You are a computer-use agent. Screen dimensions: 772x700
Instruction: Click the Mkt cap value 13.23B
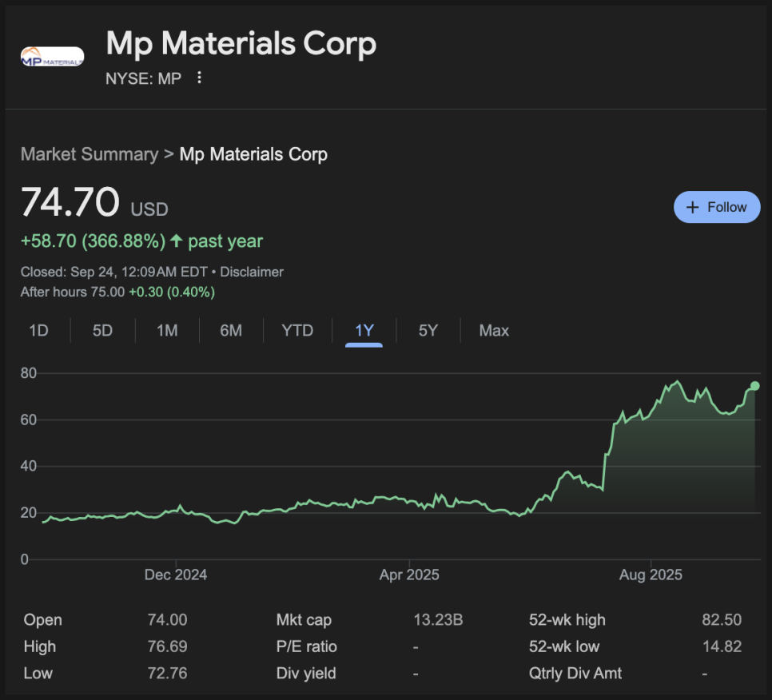point(438,620)
